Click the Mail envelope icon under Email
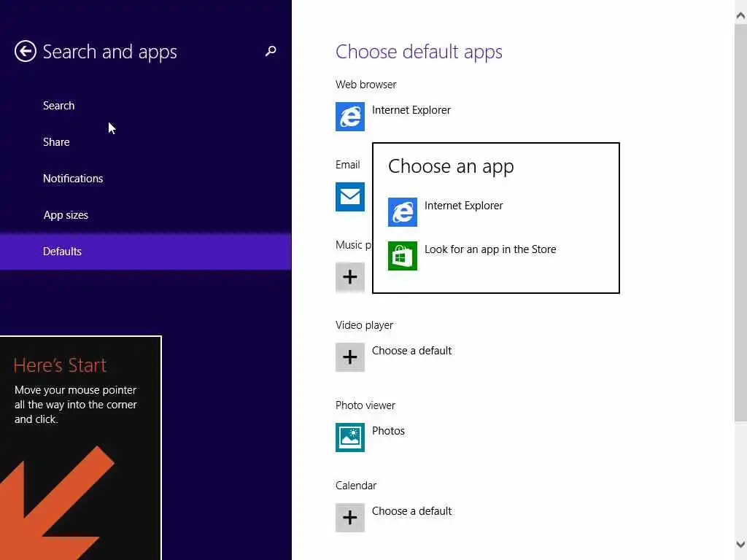This screenshot has width=747, height=560. [350, 197]
